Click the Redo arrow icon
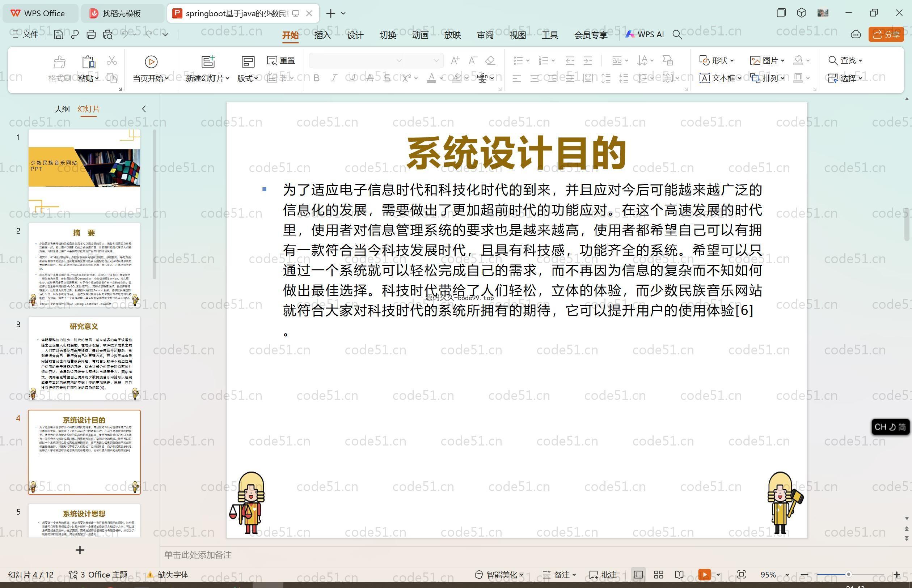 (149, 35)
